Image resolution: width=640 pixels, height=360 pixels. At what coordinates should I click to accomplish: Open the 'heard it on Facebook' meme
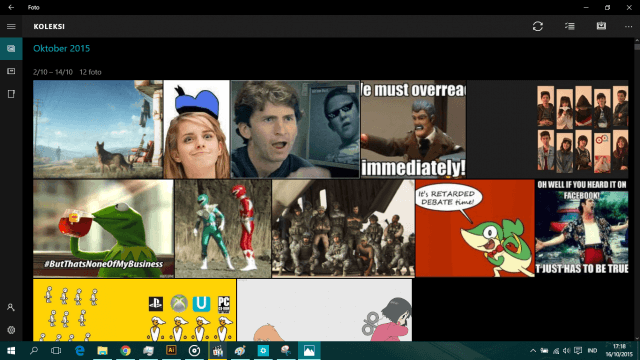pos(582,229)
